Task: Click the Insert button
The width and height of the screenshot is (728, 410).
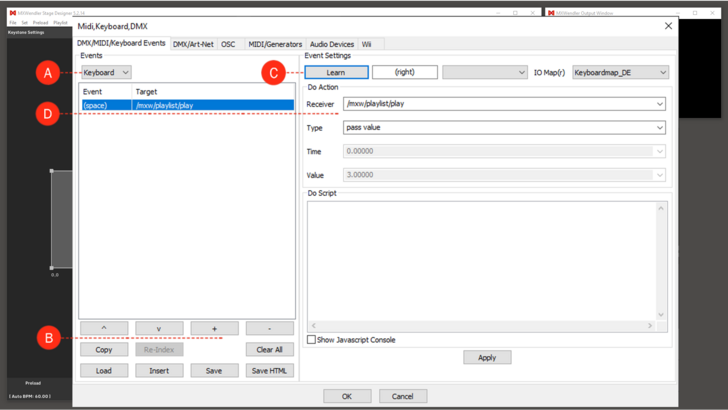Action: [x=159, y=371]
